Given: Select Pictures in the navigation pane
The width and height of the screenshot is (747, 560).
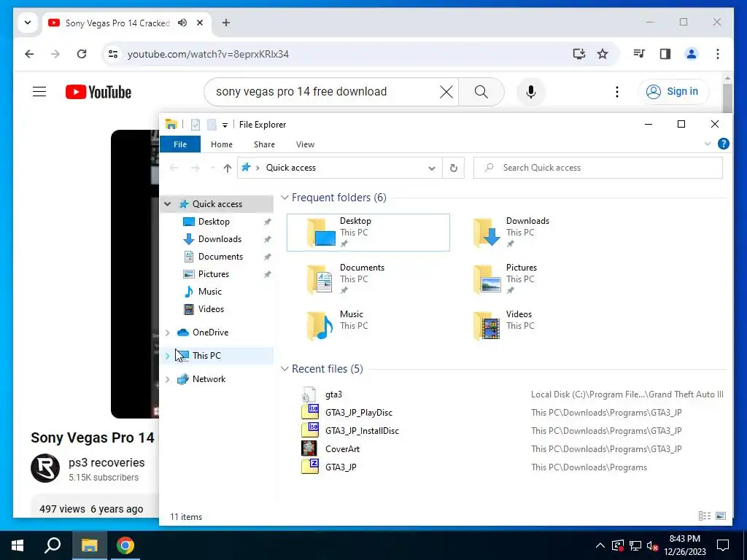Looking at the screenshot, I should pos(214,274).
